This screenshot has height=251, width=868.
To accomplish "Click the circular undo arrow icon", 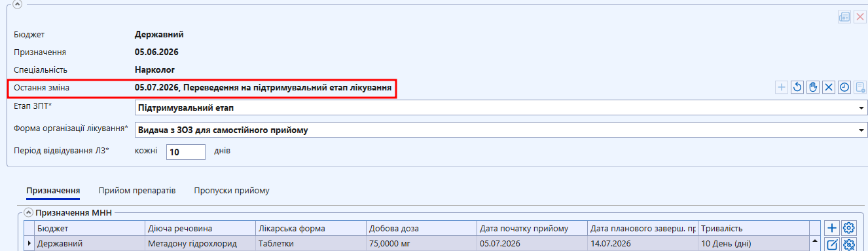I will pos(797,87).
